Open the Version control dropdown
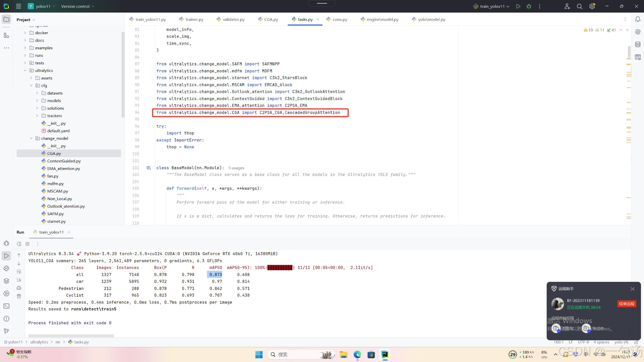This screenshot has height=362, width=644. point(77,6)
